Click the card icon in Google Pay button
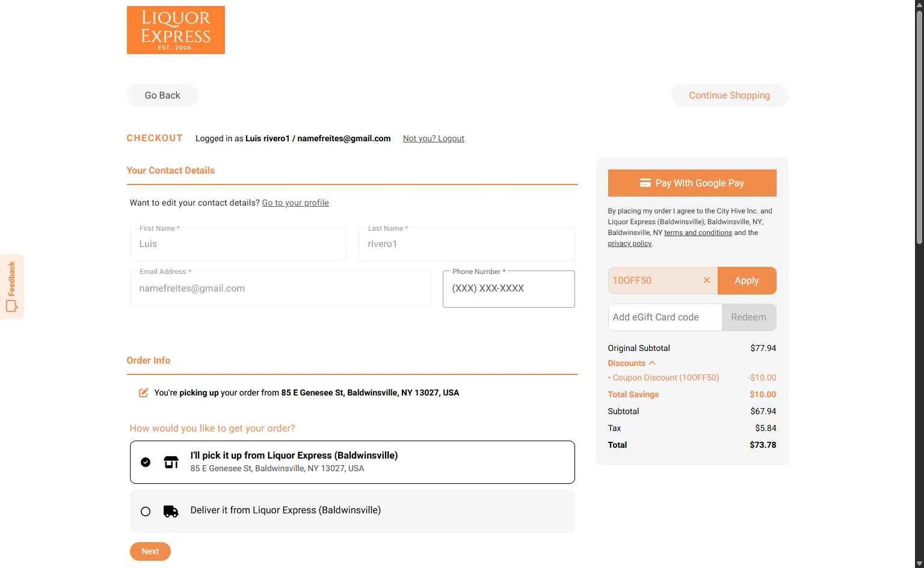The height and width of the screenshot is (568, 924). tap(645, 183)
